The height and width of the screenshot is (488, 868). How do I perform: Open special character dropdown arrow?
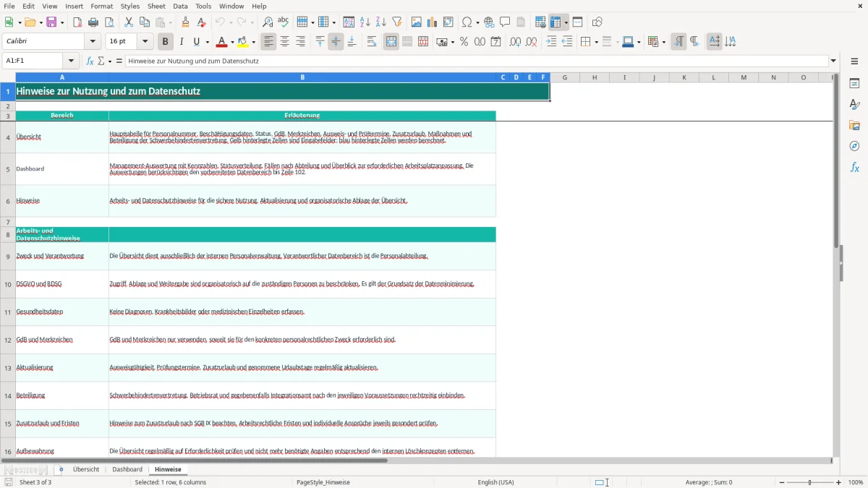[477, 22]
